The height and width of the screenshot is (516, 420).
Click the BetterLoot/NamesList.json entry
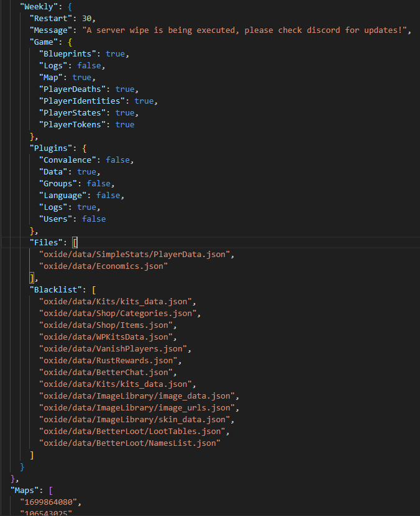tap(130, 443)
